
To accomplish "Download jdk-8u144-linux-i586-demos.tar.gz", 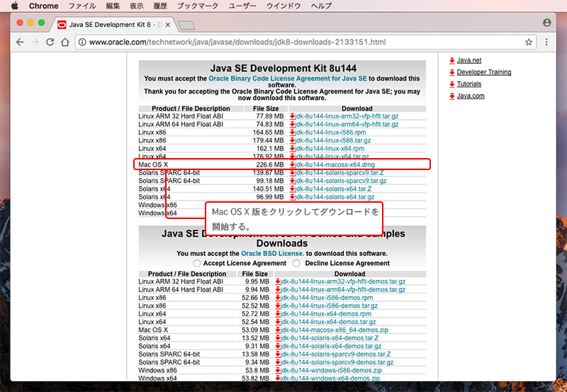I will (x=330, y=306).
